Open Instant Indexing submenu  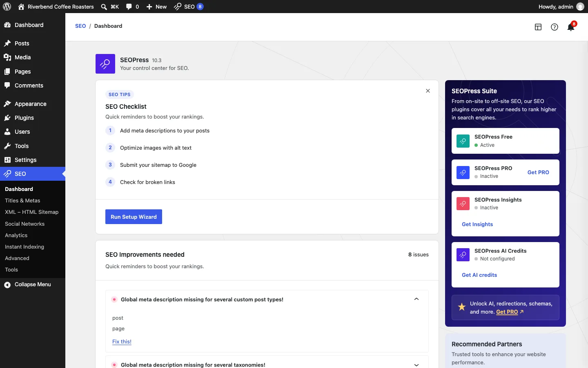[x=24, y=247]
